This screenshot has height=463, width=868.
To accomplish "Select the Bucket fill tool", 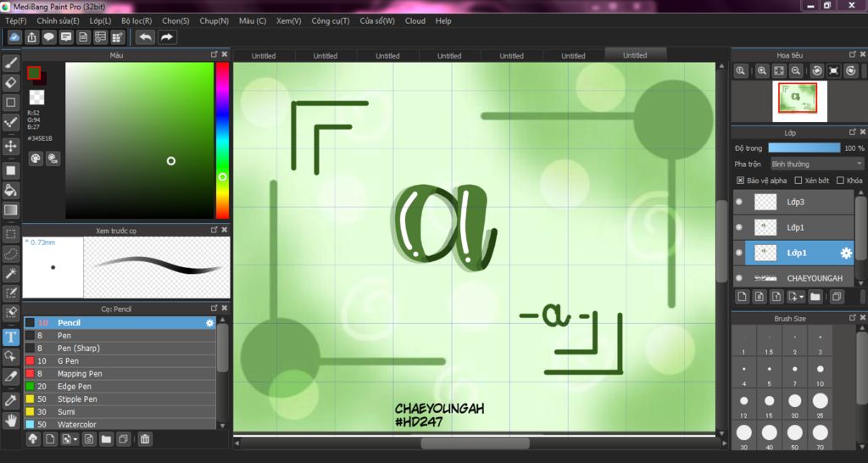I will 10,190.
